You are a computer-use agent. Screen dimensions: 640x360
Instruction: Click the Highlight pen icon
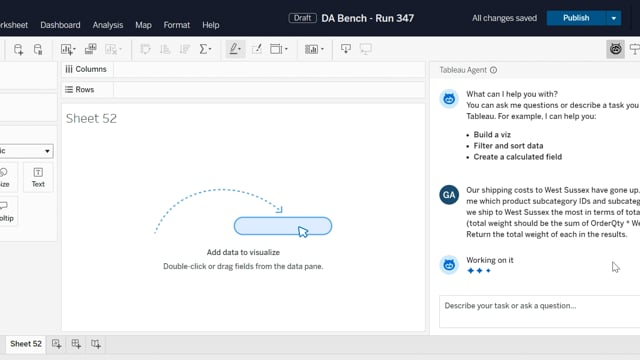[233, 49]
